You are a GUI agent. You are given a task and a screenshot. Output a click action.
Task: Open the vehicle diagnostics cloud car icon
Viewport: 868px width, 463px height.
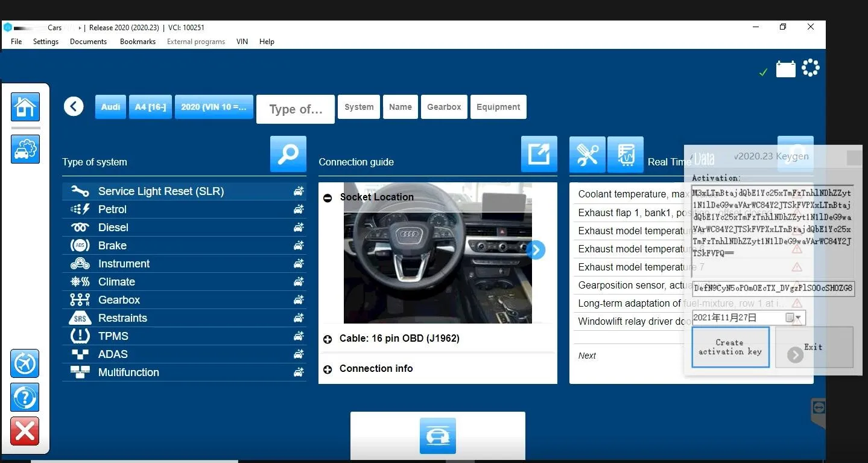(25, 148)
